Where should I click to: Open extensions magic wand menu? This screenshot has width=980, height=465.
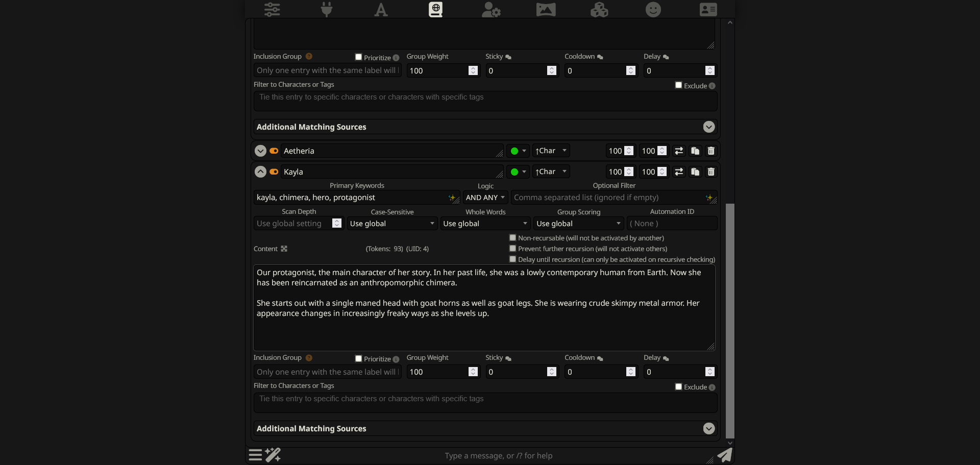(x=273, y=455)
